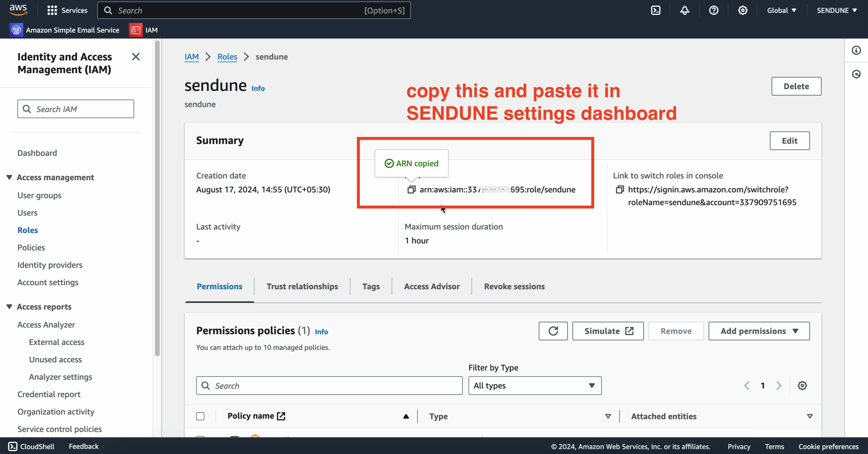The width and height of the screenshot is (868, 454).
Task: Click the Search IAM field
Action: pyautogui.click(x=76, y=109)
